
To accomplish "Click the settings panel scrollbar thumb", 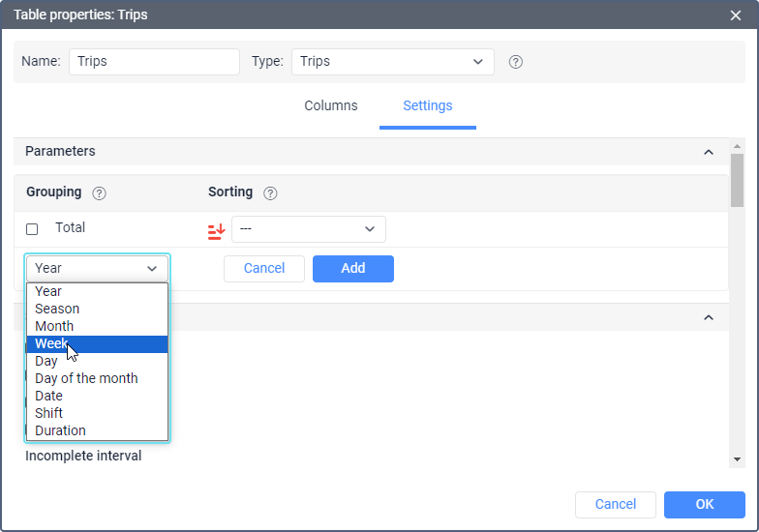I will (x=737, y=180).
